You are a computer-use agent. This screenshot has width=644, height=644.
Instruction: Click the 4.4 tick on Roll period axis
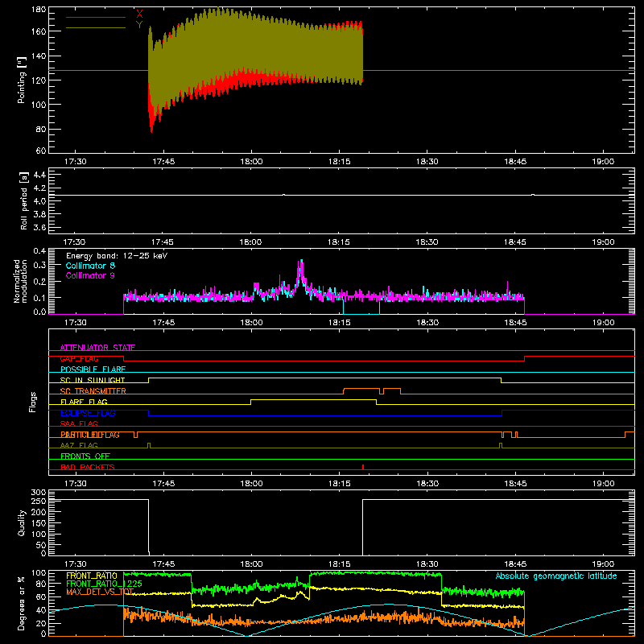pos(39,175)
